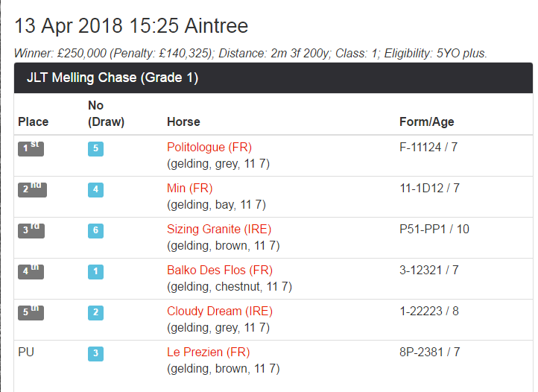This screenshot has width=538, height=392.
Task: Click the blue number 4 badge
Action: [x=95, y=189]
